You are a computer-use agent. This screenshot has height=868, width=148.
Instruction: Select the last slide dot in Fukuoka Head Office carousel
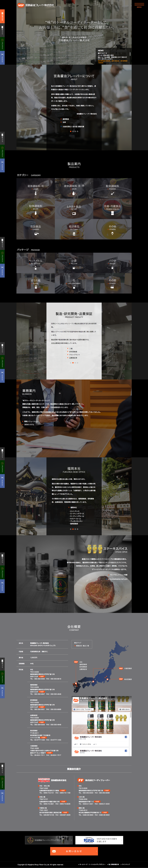(77, 529)
